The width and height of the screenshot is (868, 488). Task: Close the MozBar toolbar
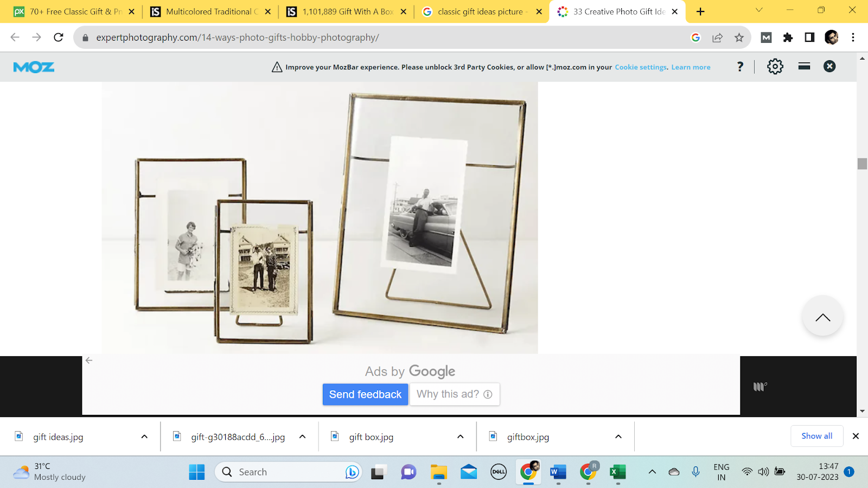(x=829, y=67)
